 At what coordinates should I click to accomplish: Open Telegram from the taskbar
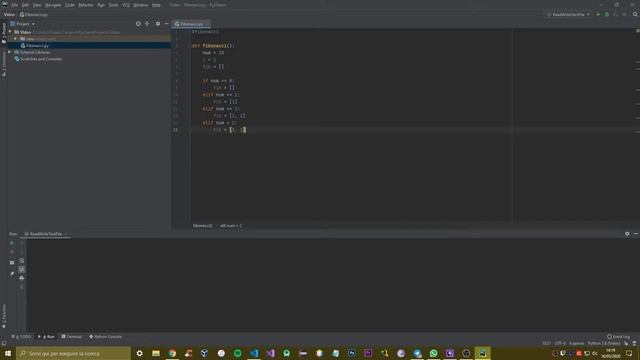click(x=417, y=353)
